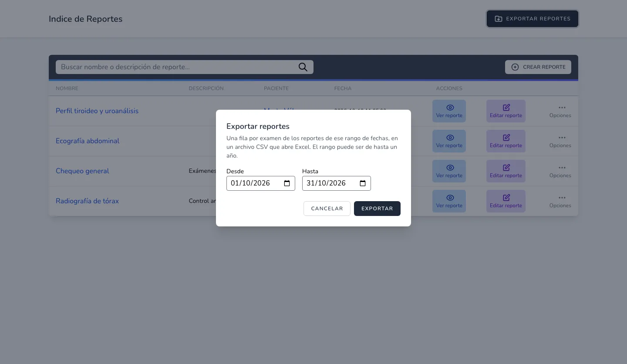Click Editar reporte for Radiografía de tórax row
Image resolution: width=627 pixels, height=364 pixels.
pos(506,201)
